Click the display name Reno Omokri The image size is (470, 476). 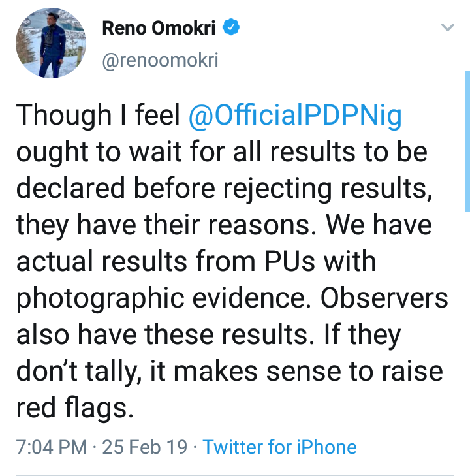coord(161,29)
